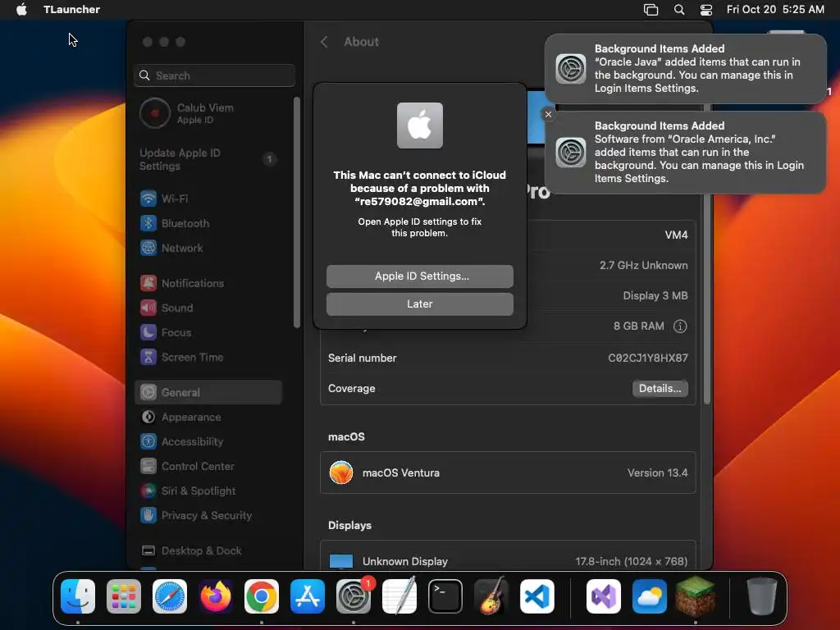
Task: Click System Settings icon in Dock
Action: pyautogui.click(x=353, y=596)
